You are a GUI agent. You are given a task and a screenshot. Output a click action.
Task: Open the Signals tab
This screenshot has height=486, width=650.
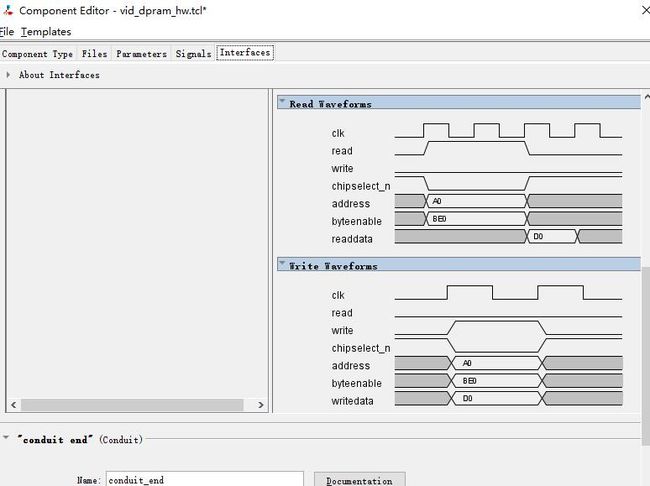click(193, 54)
